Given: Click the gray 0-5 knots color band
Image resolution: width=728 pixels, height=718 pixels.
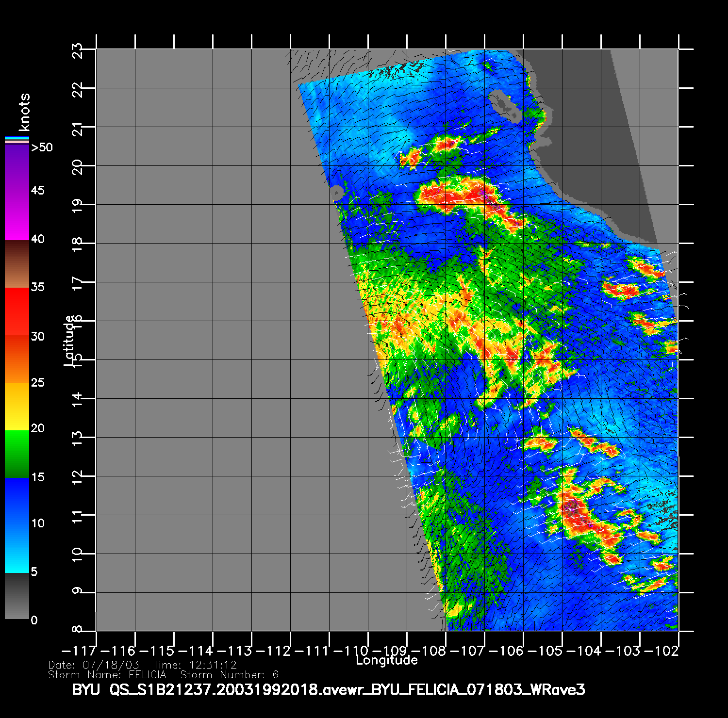Looking at the screenshot, I should (x=17, y=596).
